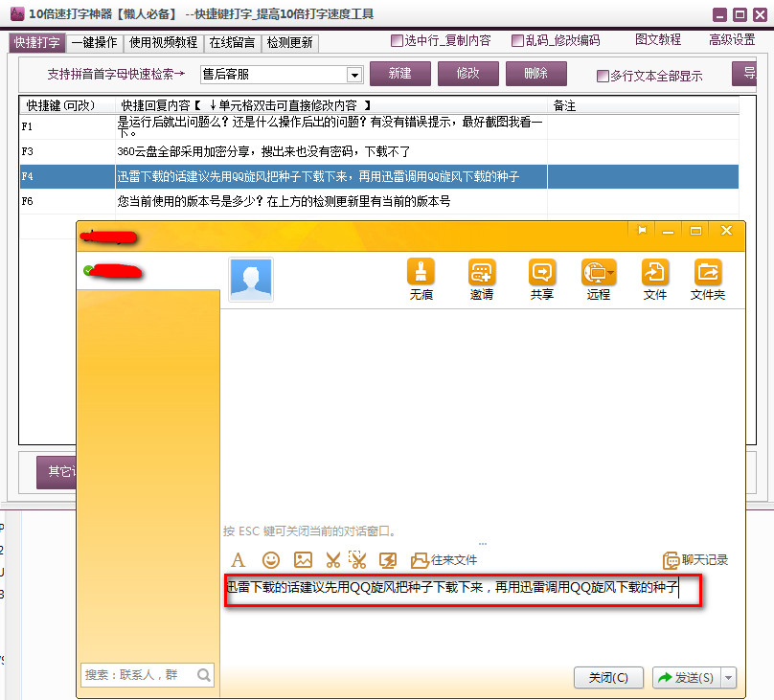The width and height of the screenshot is (774, 700).
Task: Select the F6 row about 版本号
Action: click(x=330, y=201)
